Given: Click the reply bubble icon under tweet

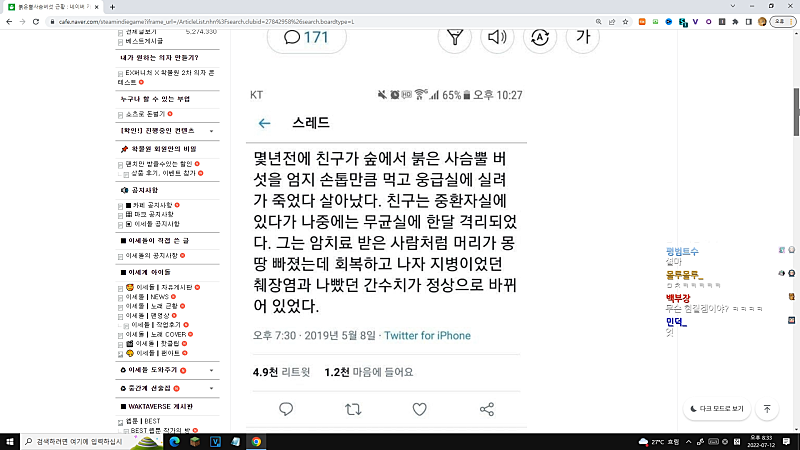Looking at the screenshot, I should coord(286,409).
